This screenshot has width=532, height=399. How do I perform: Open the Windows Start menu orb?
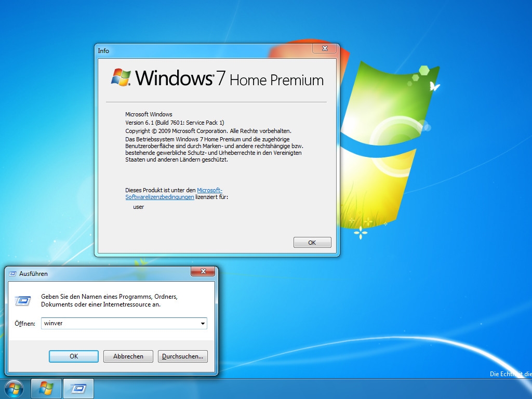click(x=14, y=388)
